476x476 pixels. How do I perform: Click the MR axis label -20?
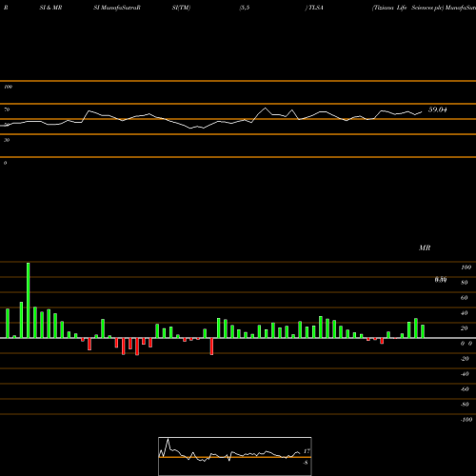click(465, 359)
